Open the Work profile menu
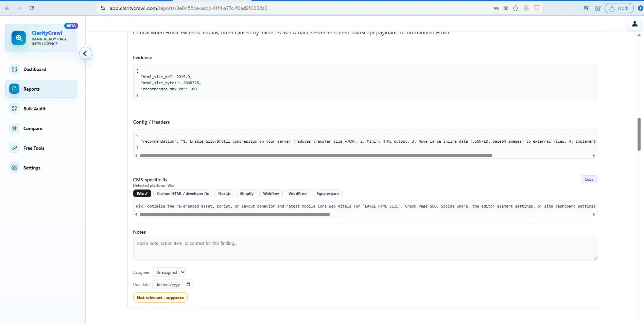Screen dimensions: 644x324 619,8
